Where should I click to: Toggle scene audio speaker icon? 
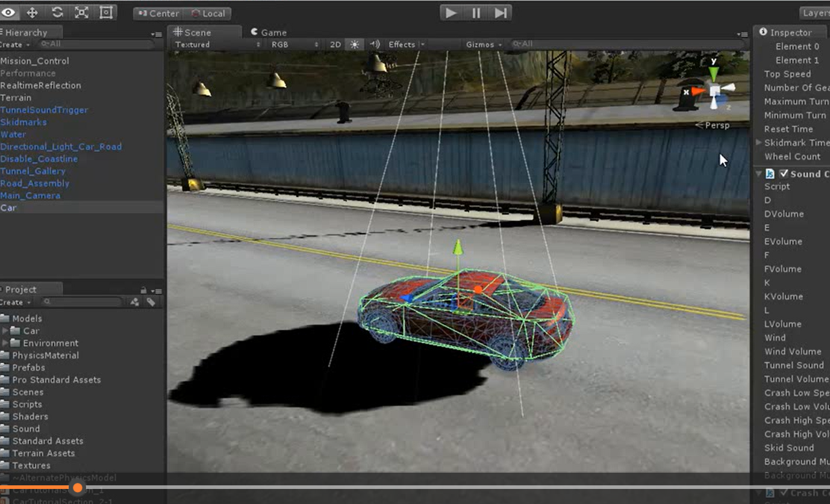[x=375, y=45]
